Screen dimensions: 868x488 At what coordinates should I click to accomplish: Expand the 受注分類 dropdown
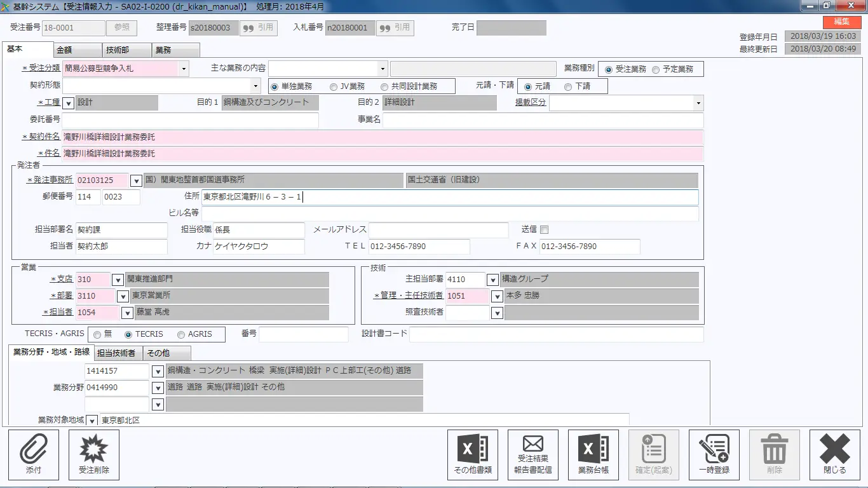coord(184,69)
